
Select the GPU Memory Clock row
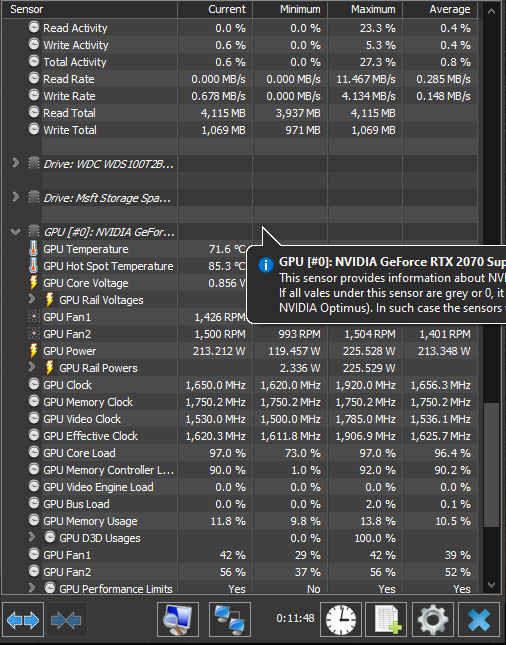[240, 402]
